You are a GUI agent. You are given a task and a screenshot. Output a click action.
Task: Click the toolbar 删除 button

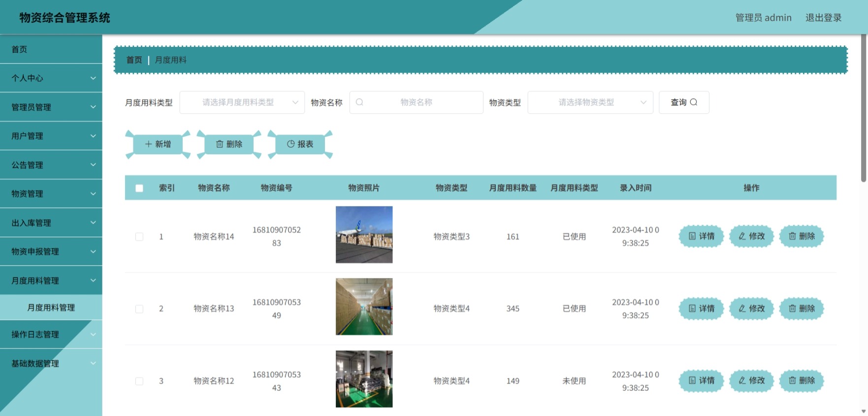point(229,144)
